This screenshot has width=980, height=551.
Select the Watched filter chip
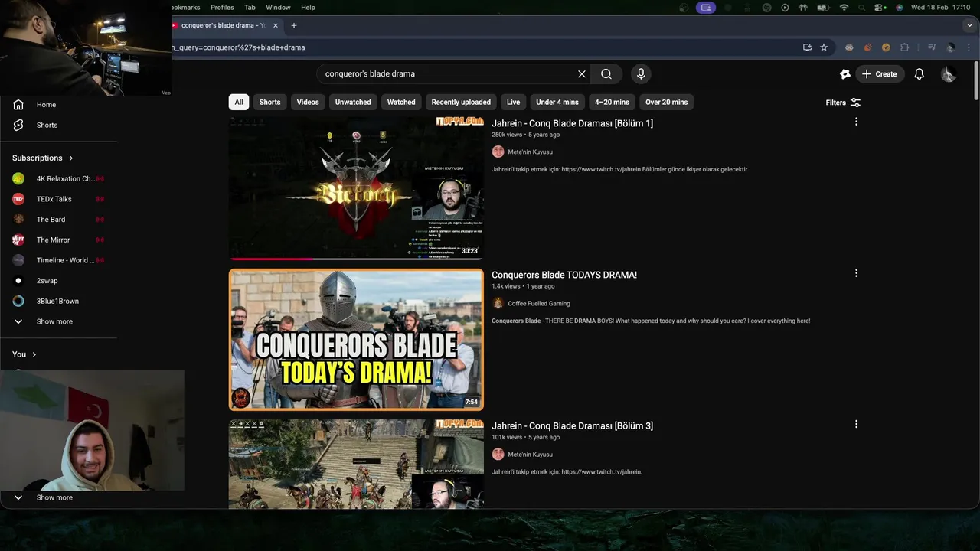point(401,102)
